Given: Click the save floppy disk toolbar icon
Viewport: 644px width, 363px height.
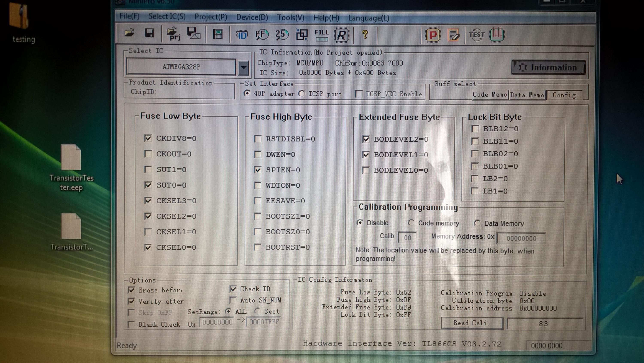Looking at the screenshot, I should pos(149,33).
